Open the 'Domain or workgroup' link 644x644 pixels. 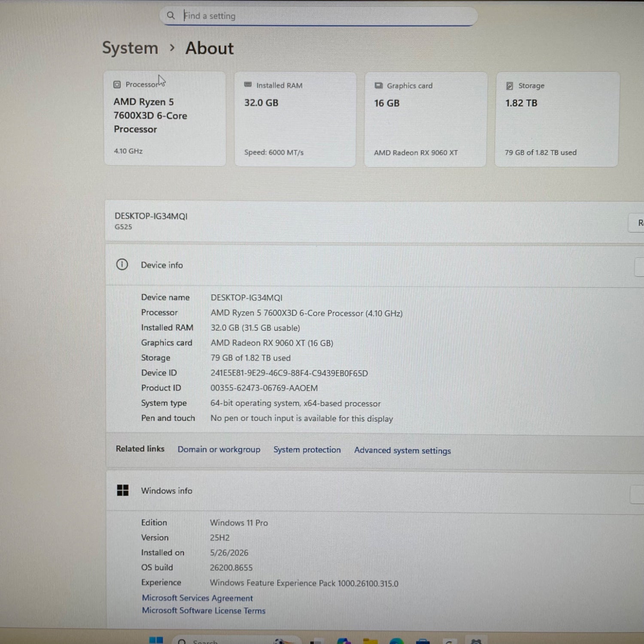(x=219, y=450)
